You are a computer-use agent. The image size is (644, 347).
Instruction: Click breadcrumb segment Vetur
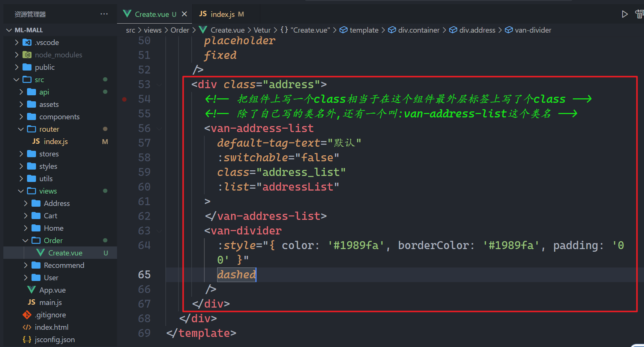tap(262, 30)
